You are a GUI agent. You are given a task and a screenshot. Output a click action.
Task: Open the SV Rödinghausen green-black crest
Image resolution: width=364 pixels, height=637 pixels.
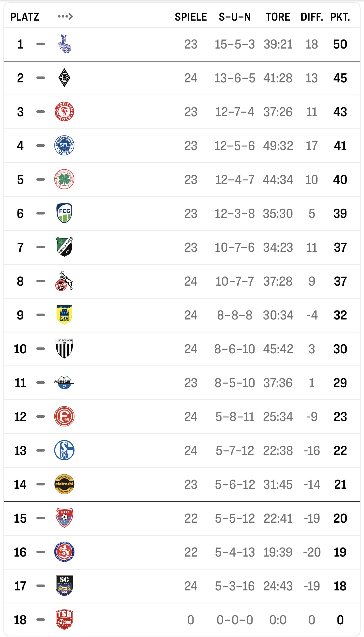pos(64,247)
